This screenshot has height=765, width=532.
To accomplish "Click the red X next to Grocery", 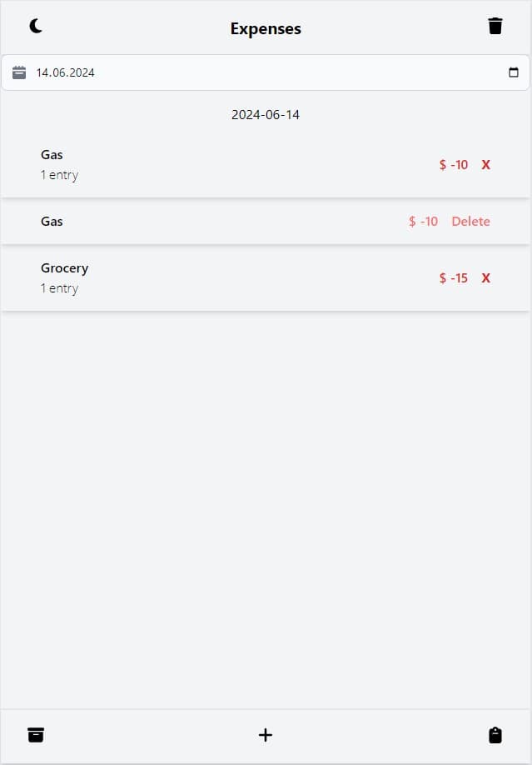I will click(485, 277).
